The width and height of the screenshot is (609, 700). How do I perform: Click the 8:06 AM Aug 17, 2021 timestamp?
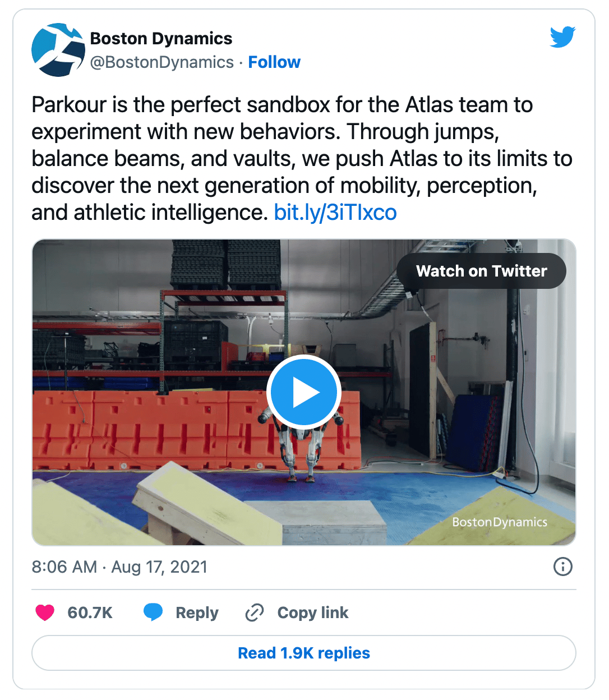(119, 567)
